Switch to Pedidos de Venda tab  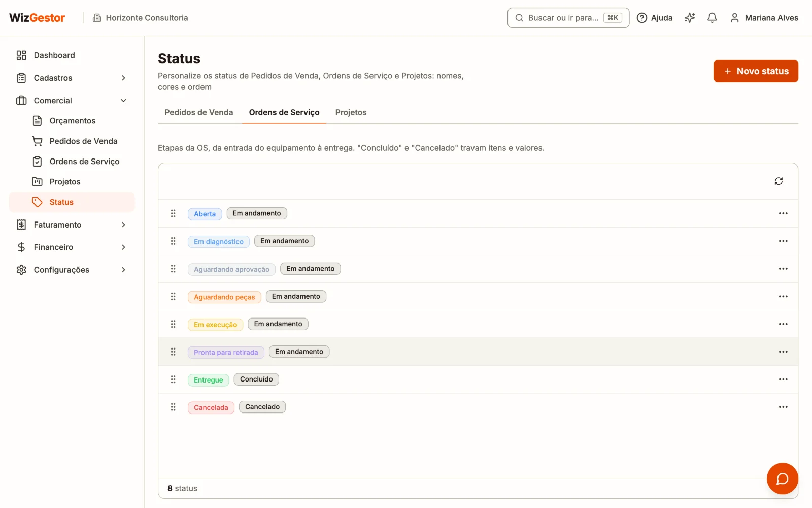point(199,112)
